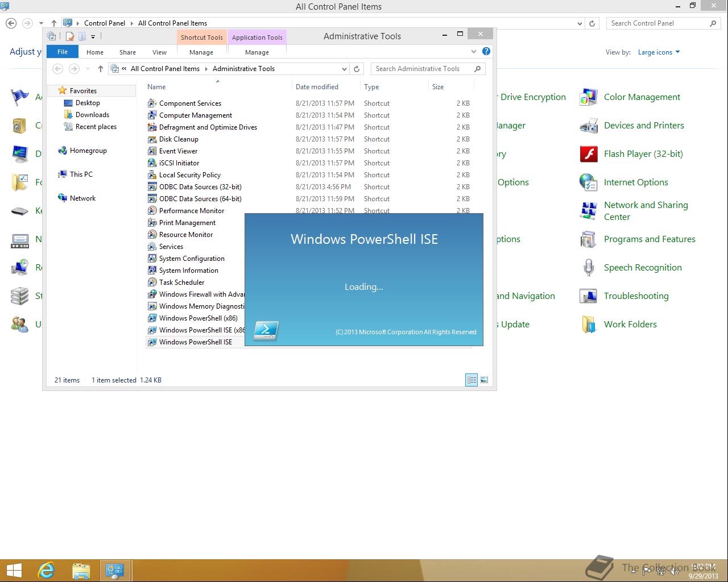Sort by Date modified column header

(317, 87)
